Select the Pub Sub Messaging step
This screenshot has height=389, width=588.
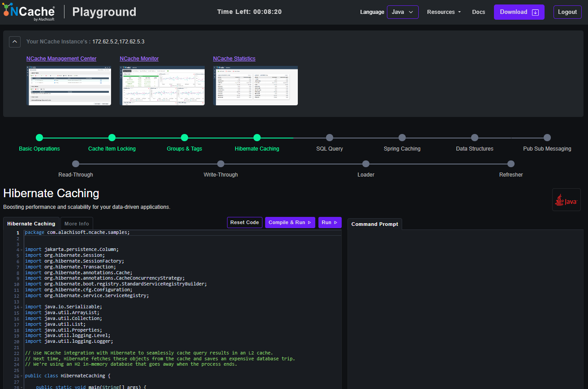[x=547, y=138]
